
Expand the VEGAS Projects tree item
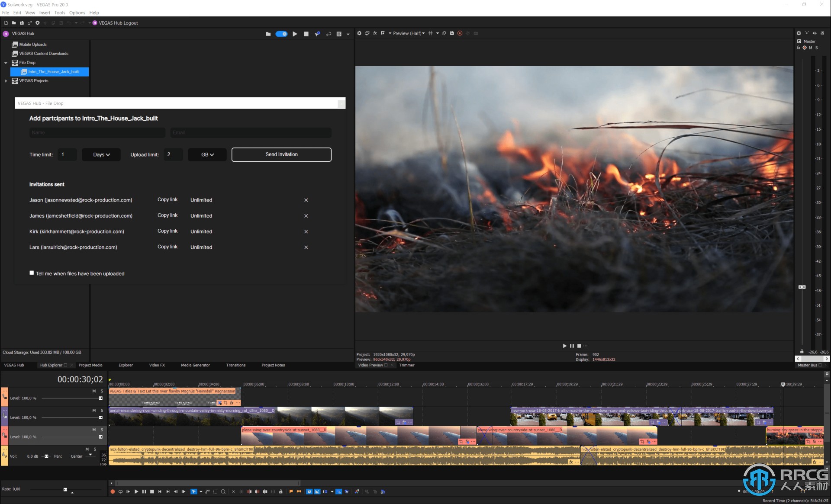[x=6, y=80]
